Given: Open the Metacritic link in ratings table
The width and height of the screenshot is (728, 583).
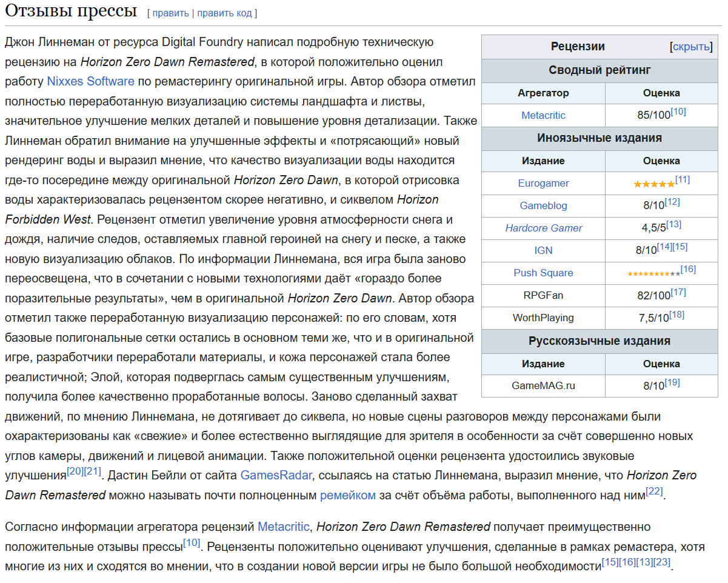Looking at the screenshot, I should 543,115.
